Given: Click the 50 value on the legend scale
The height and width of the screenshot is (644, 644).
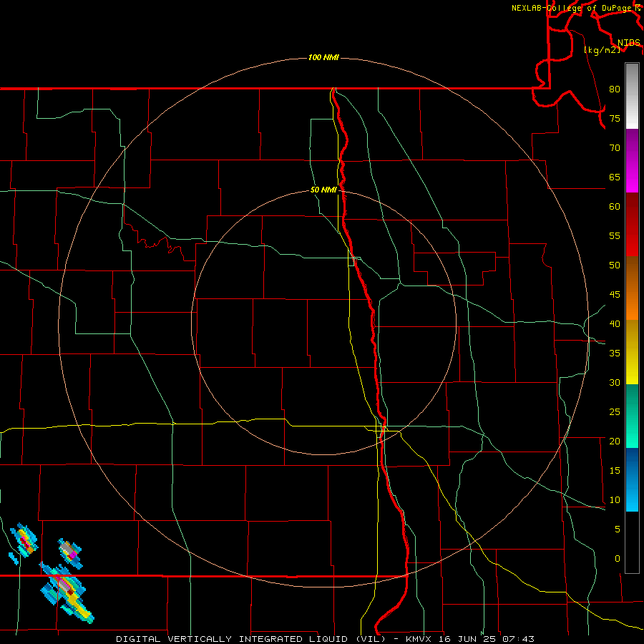Looking at the screenshot, I should (615, 265).
